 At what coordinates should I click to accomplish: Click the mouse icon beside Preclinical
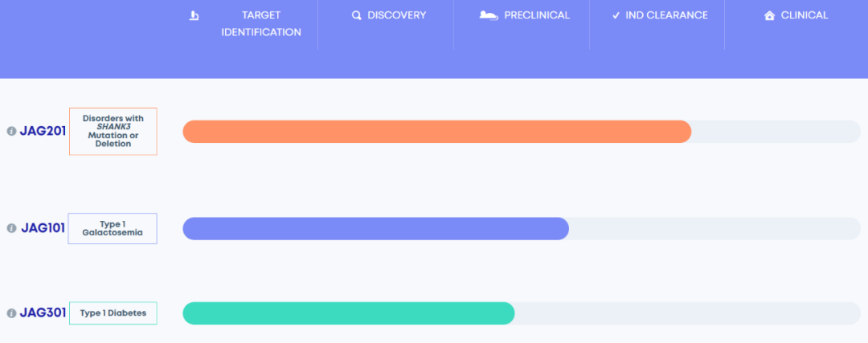488,15
